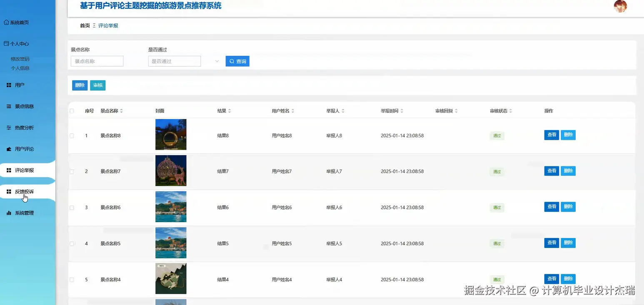This screenshot has width=644, height=305.
Task: Click the batch 删除 button above table
Action: [80, 85]
